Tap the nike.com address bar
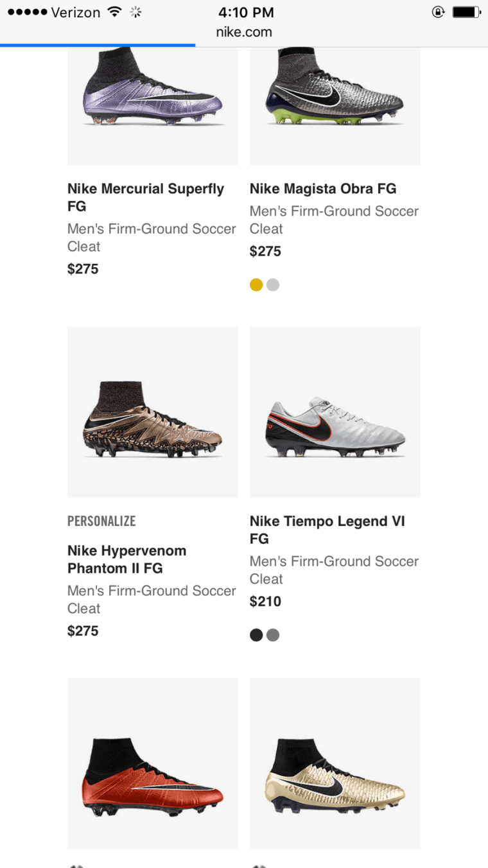 (x=244, y=32)
